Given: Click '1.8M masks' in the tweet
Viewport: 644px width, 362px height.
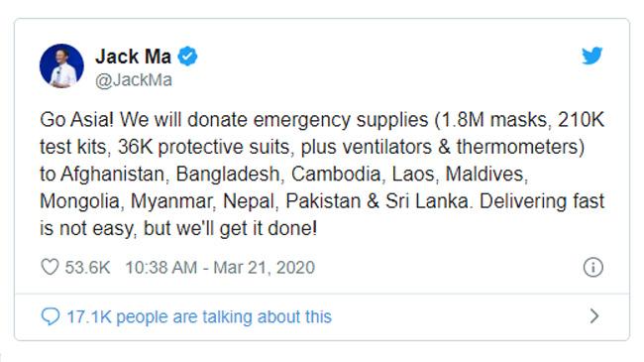Looking at the screenshot, I should 494,120.
